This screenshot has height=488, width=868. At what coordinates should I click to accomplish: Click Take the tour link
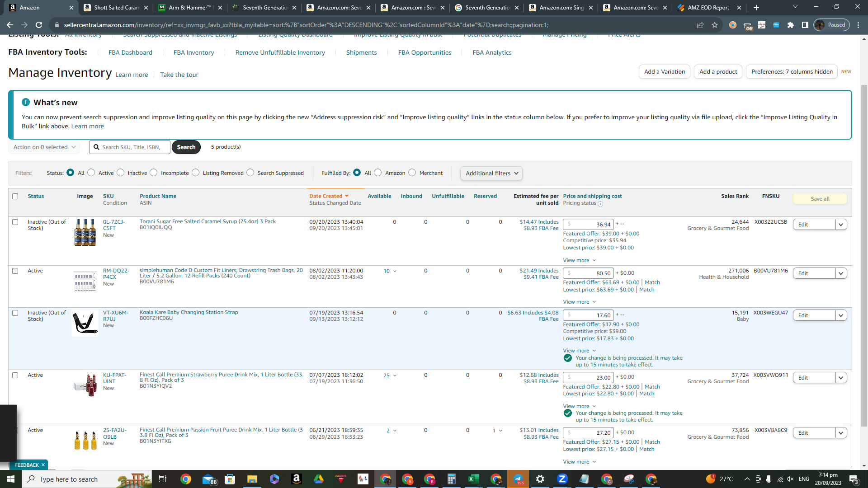pos(179,75)
